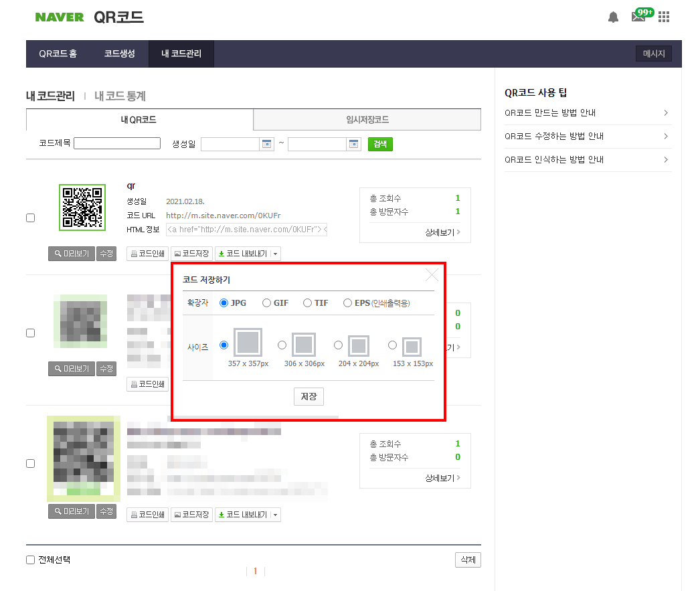This screenshot has height=591, width=700.
Task: Click 코드인쇄 in the last row
Action: (147, 515)
